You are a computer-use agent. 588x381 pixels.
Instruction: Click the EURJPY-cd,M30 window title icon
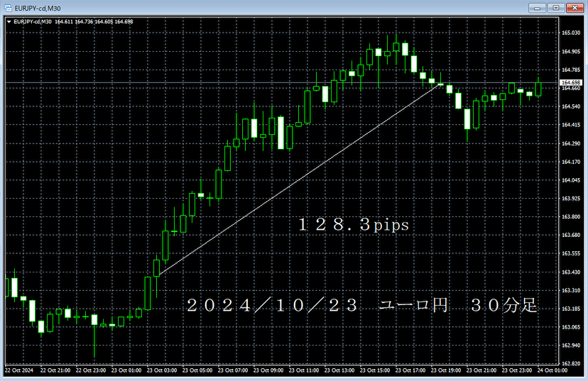click(8, 8)
